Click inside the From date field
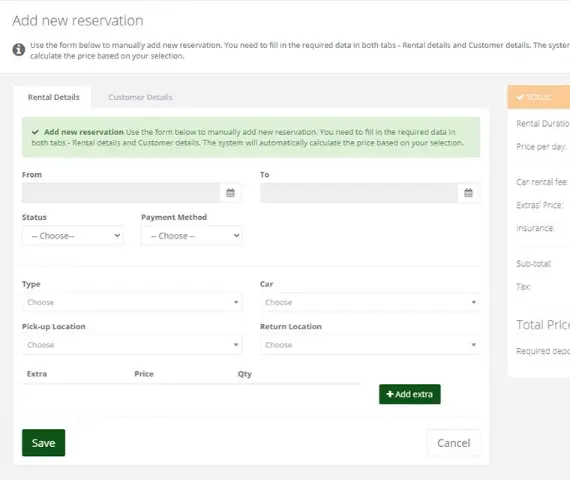570x480 pixels. pos(121,193)
